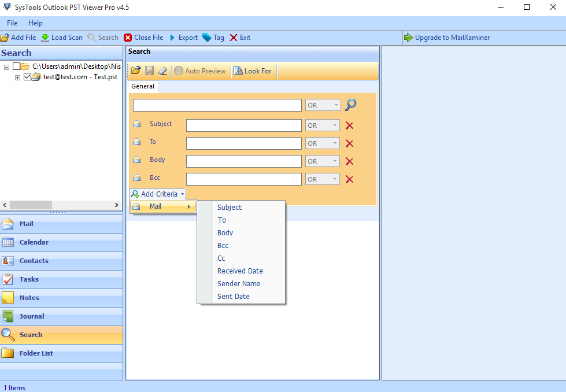Click the Look For button
This screenshot has width=566, height=392.
[253, 71]
